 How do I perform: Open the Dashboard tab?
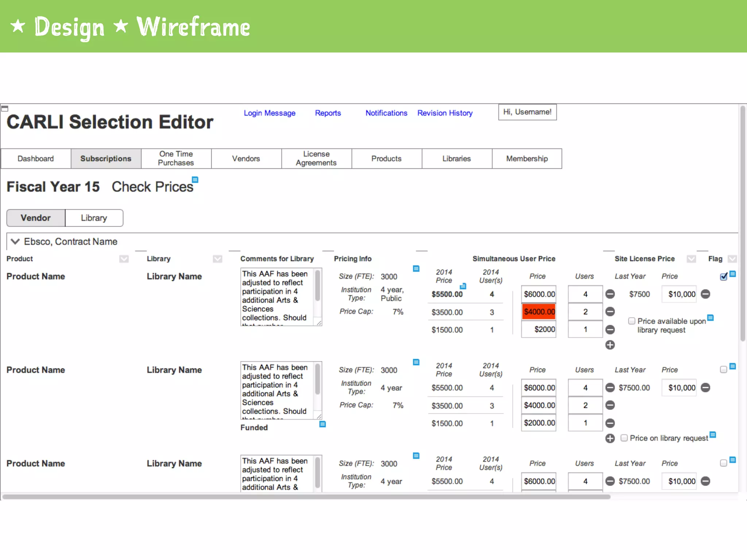pyautogui.click(x=36, y=159)
